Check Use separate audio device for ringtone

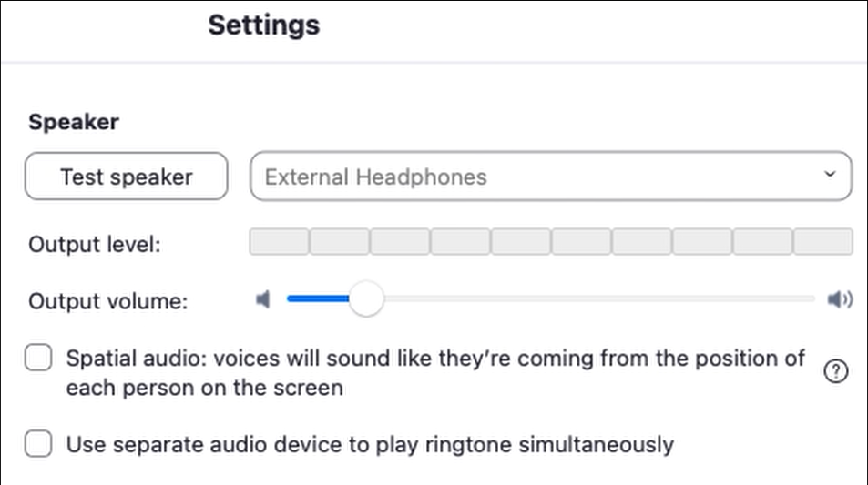[x=38, y=444]
